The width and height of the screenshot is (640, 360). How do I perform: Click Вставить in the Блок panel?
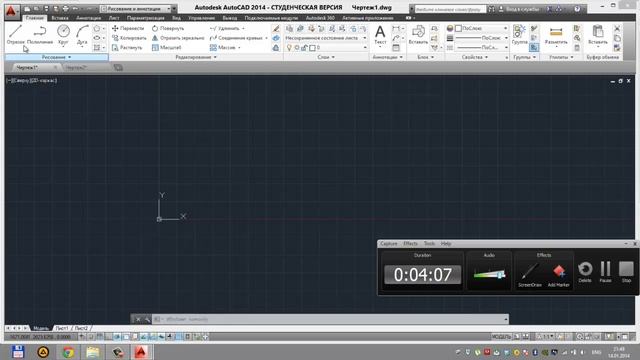418,35
